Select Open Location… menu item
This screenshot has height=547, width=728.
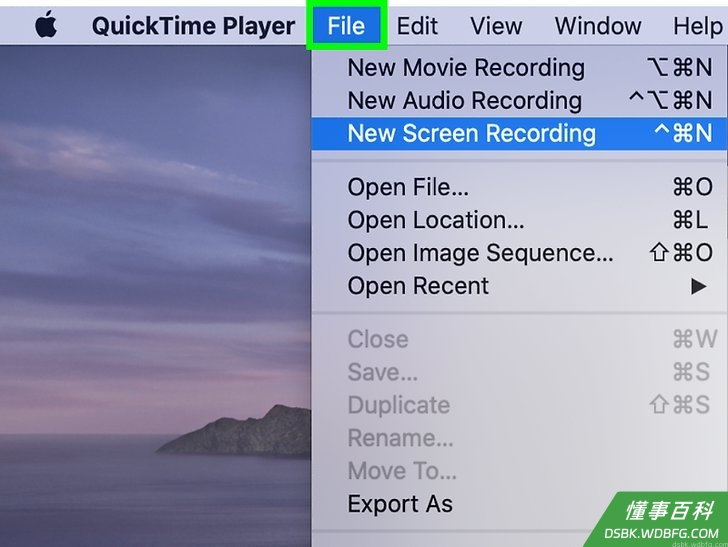coord(519,220)
